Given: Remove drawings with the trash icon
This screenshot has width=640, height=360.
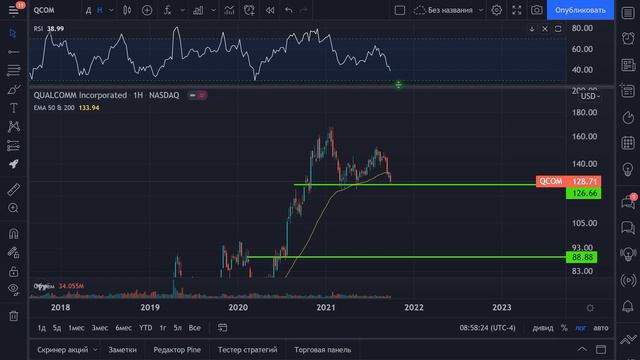Looking at the screenshot, I should [13, 316].
